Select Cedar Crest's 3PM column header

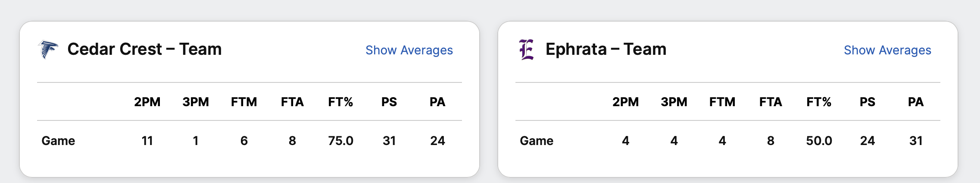(x=196, y=102)
